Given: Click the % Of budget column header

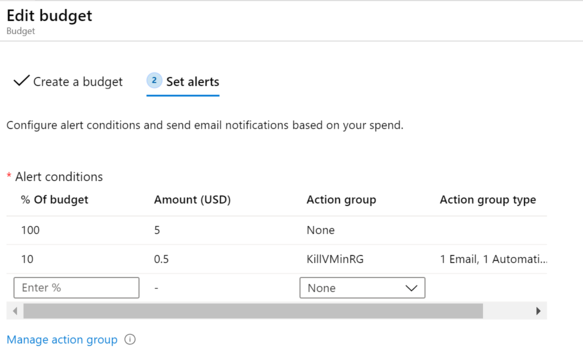Looking at the screenshot, I should 55,200.
